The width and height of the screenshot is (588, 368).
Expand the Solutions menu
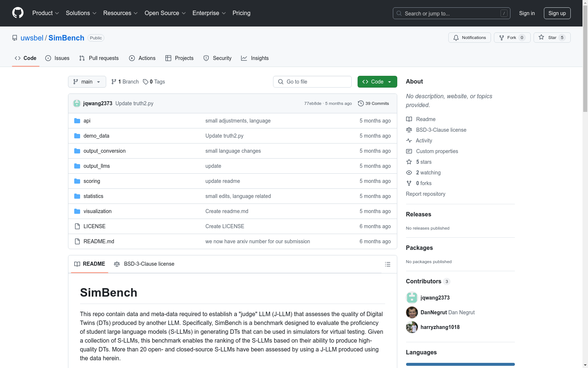(81, 13)
